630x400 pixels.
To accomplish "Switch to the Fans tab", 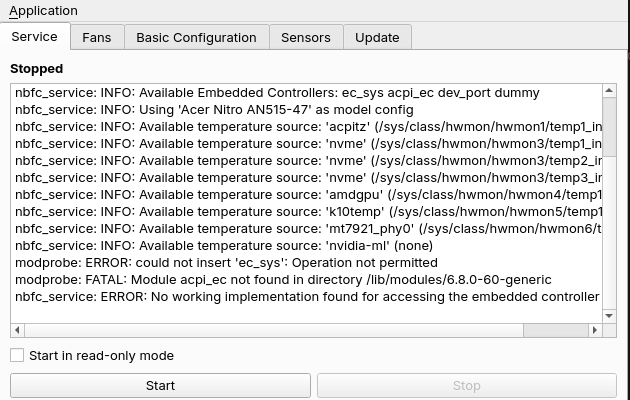I will click(x=97, y=37).
